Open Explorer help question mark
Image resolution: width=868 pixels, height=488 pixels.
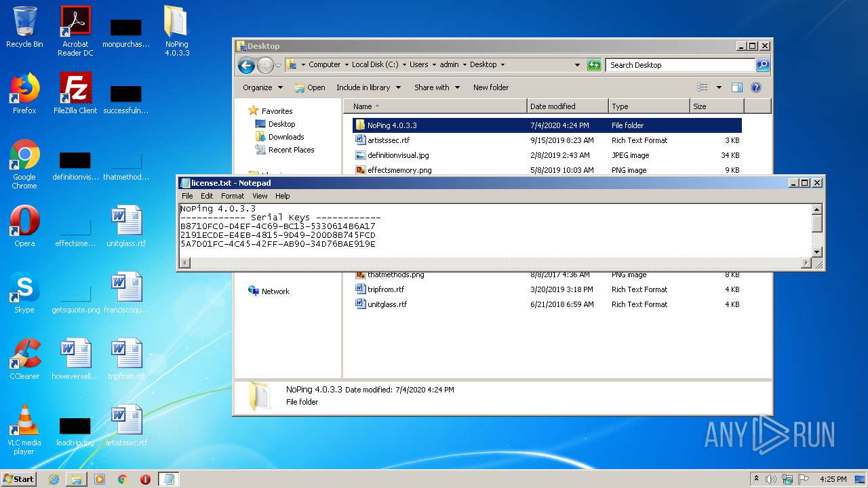(756, 87)
